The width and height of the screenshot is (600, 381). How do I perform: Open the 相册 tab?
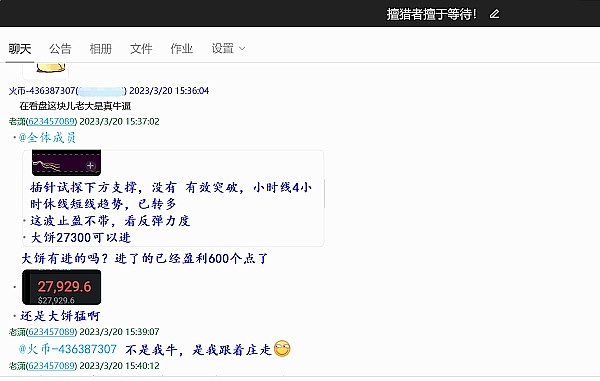point(101,49)
